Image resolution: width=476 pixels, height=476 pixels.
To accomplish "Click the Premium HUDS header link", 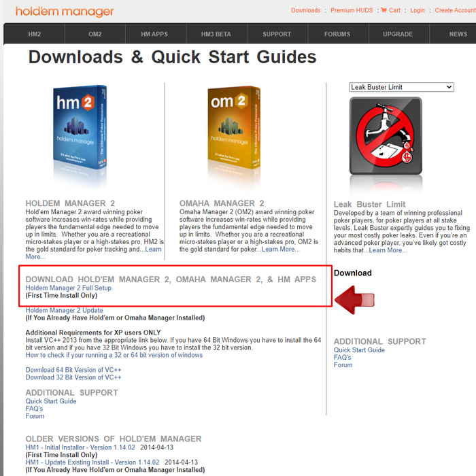I will 352,10.
